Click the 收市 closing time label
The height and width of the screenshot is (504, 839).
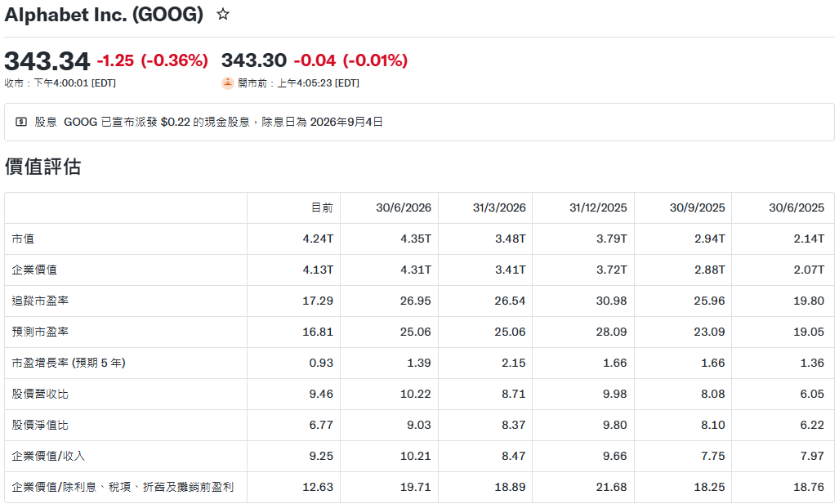[60, 83]
